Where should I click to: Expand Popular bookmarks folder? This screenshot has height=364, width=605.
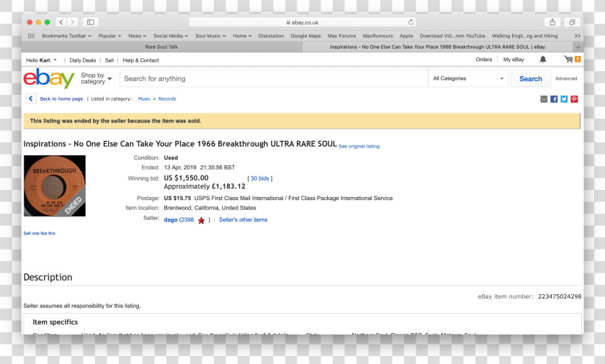click(109, 36)
